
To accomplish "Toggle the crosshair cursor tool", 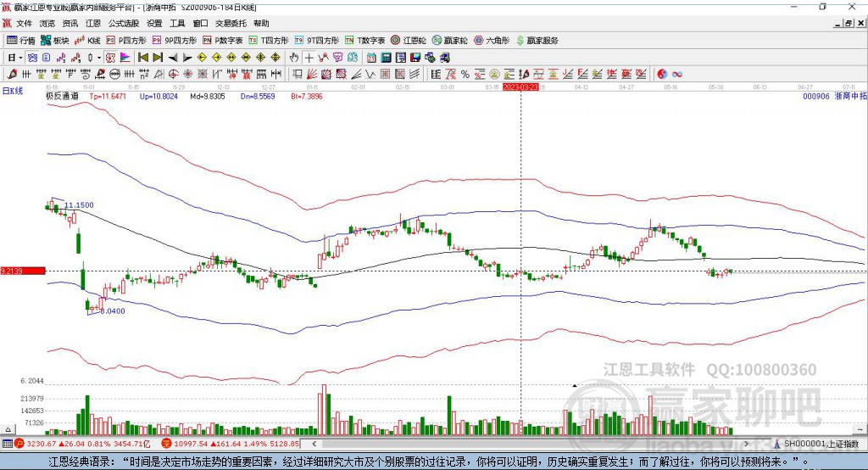I will pos(309,58).
